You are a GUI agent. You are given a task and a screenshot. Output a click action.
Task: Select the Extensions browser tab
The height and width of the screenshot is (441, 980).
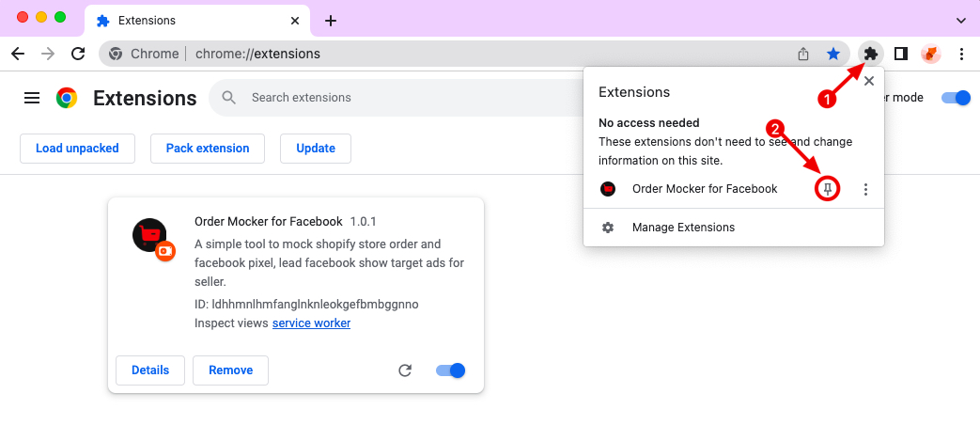pyautogui.click(x=196, y=20)
